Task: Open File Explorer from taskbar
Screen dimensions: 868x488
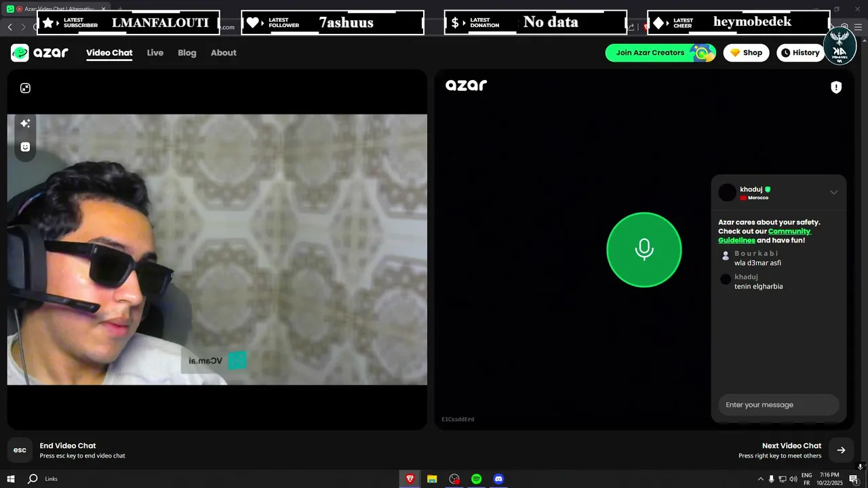Action: click(432, 479)
